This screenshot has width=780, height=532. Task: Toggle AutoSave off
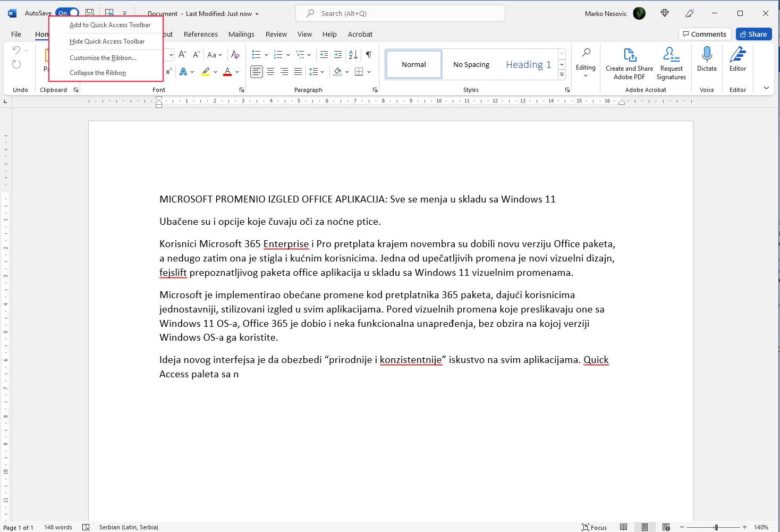point(66,12)
